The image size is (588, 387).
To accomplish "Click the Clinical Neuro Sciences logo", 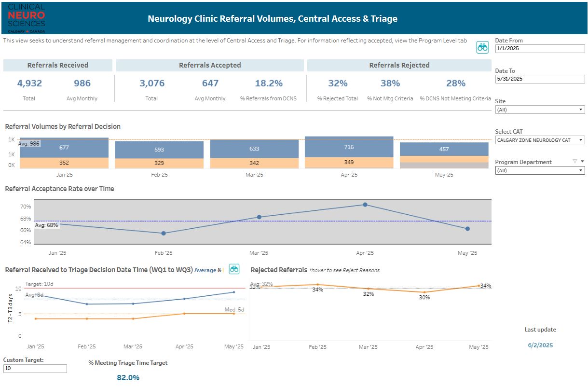I will point(27,18).
